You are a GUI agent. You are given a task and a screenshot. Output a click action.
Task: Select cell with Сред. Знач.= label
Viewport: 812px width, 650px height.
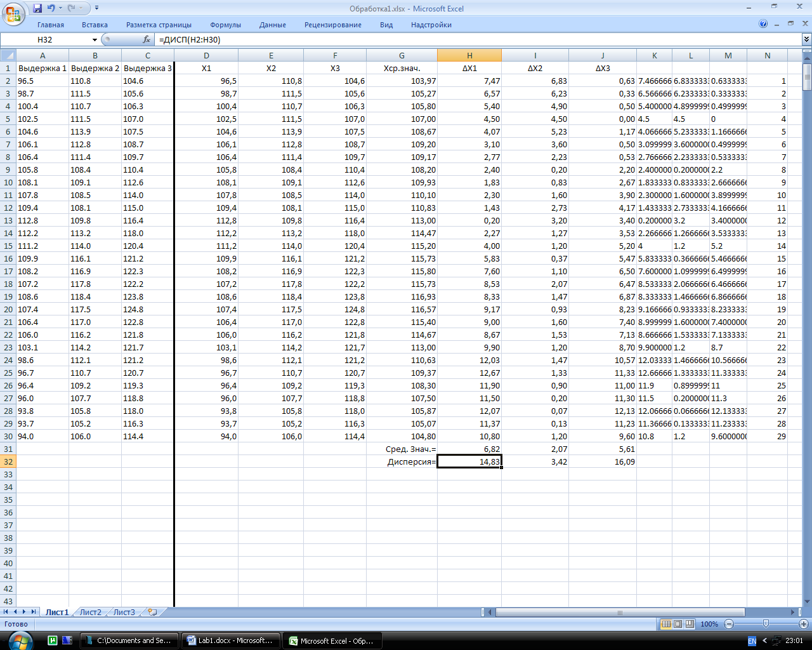point(402,449)
